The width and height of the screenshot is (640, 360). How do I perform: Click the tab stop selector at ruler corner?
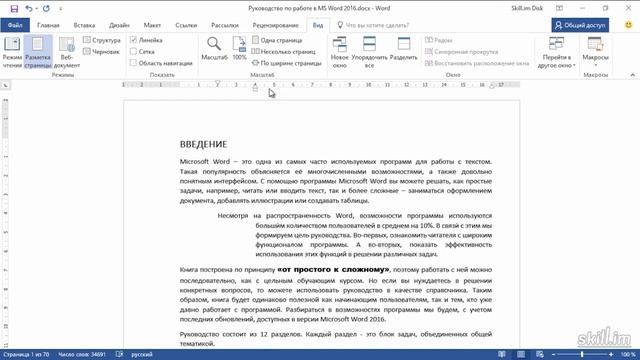(x=6, y=85)
